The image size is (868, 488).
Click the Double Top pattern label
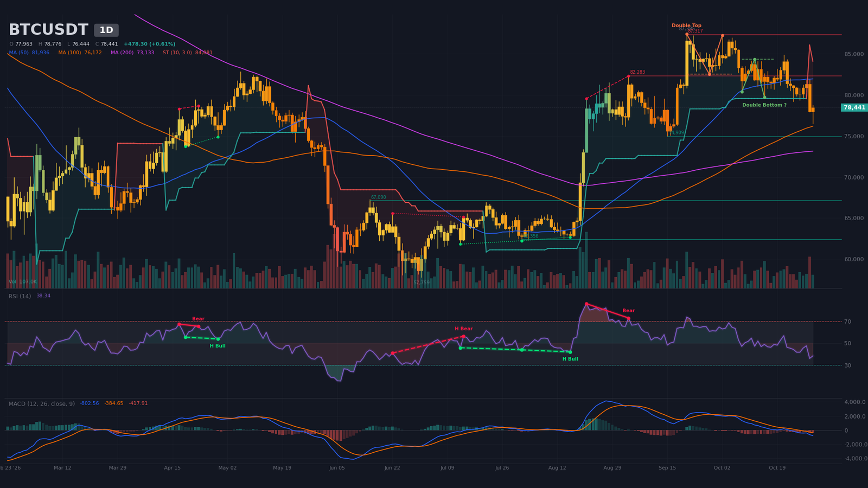tap(686, 25)
